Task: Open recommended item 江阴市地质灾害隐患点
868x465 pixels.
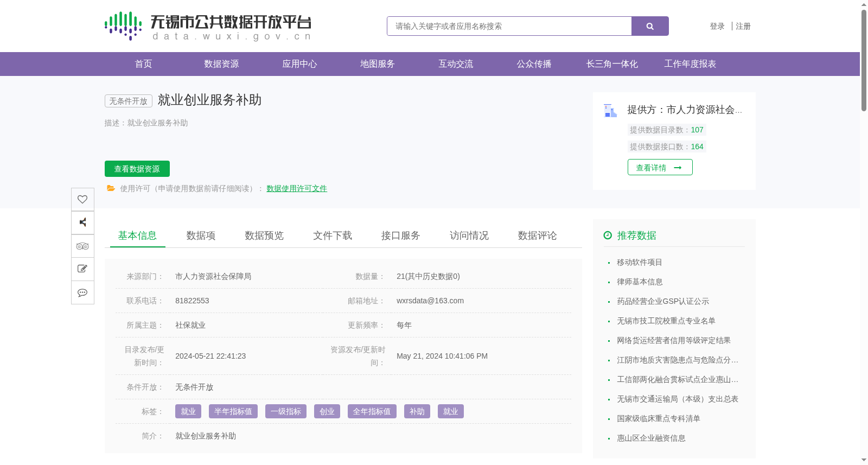Action: pos(678,360)
